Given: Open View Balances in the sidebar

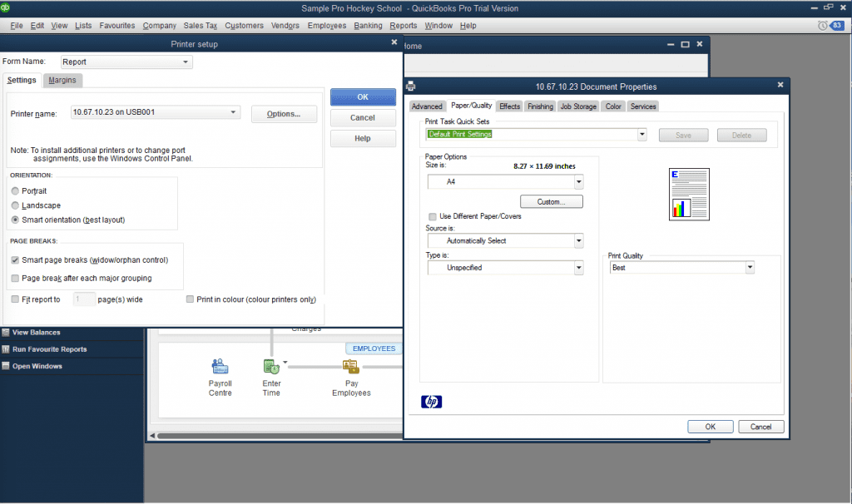Looking at the screenshot, I should [37, 332].
